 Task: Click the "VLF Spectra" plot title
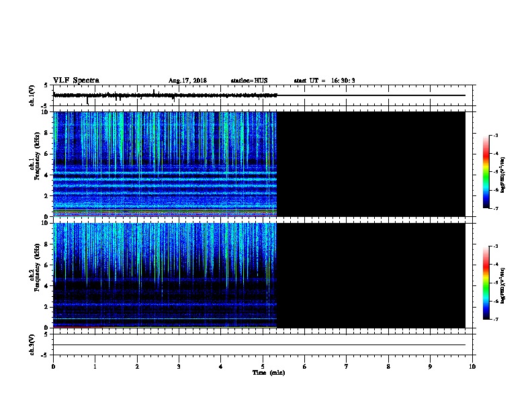click(76, 81)
